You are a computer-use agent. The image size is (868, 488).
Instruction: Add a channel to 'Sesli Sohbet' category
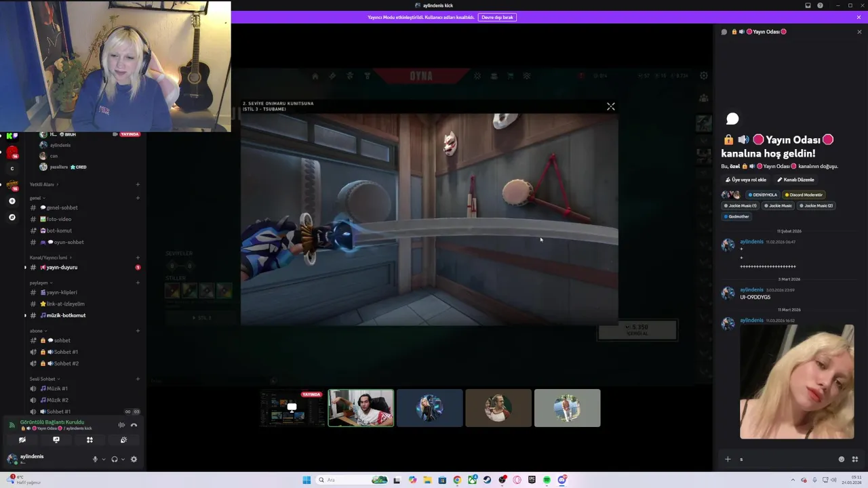click(x=138, y=379)
